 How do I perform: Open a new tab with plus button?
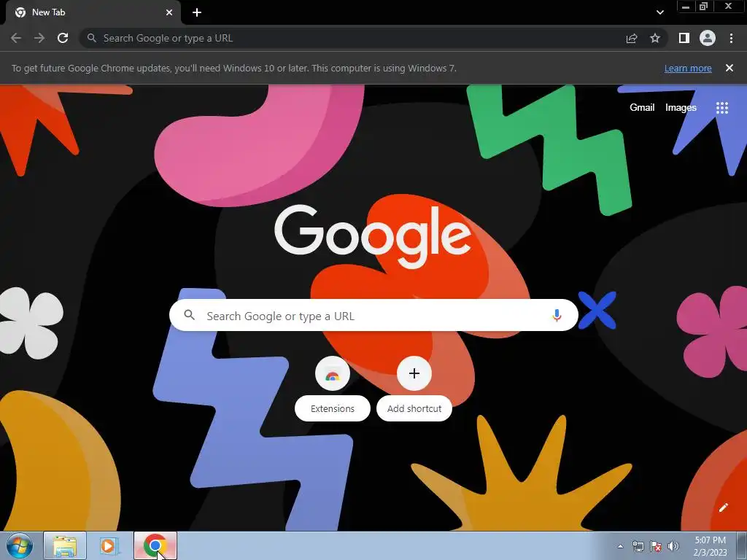[197, 12]
